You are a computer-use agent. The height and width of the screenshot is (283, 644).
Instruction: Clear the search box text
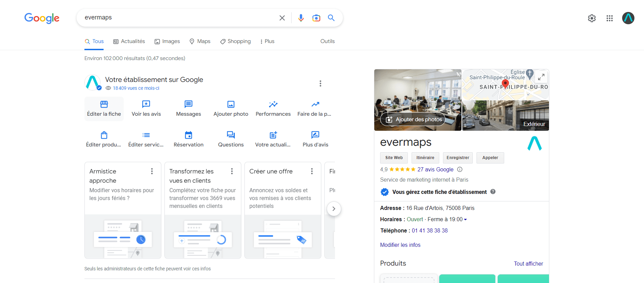pyautogui.click(x=282, y=18)
